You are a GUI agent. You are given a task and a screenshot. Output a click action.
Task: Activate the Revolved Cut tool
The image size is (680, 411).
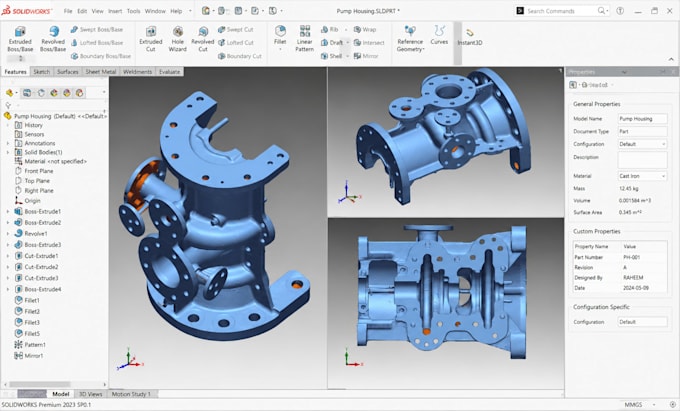pos(203,39)
